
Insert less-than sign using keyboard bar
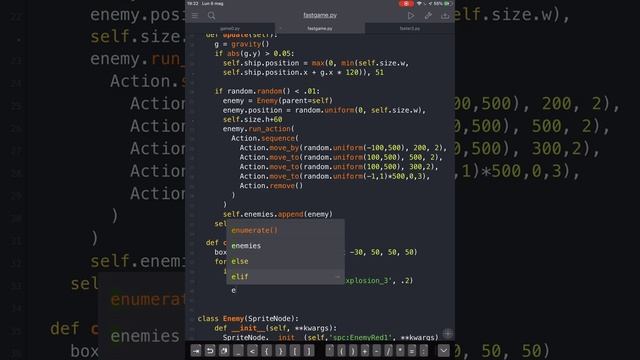click(x=252, y=351)
